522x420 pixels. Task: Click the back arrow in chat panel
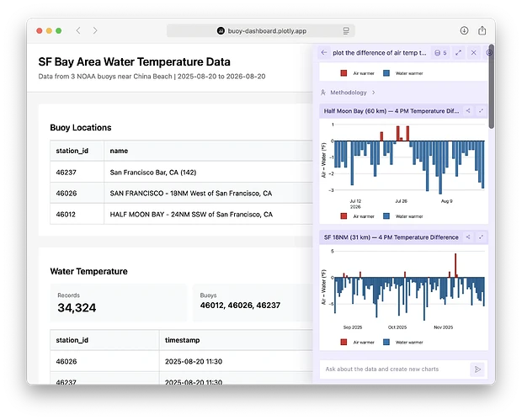[x=324, y=52]
